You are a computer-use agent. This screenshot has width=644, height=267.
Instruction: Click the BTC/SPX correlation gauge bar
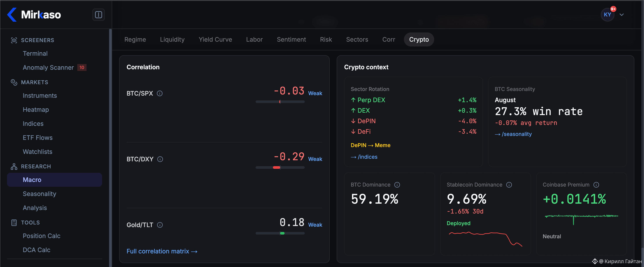pos(280,102)
